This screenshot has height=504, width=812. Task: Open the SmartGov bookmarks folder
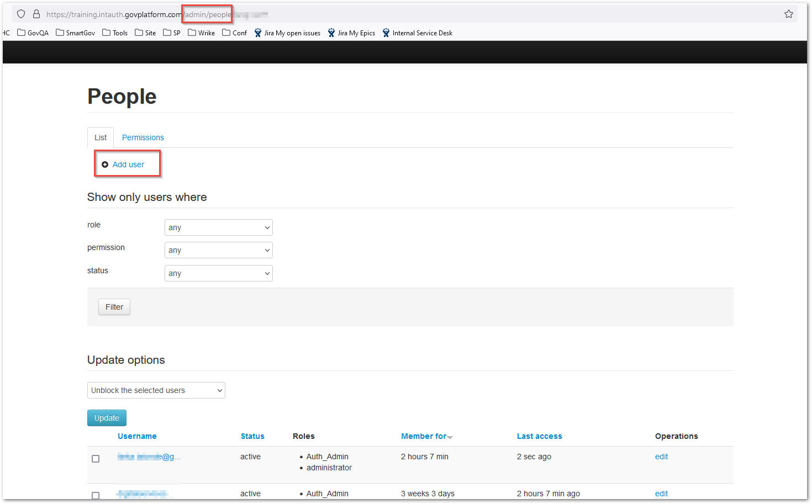76,33
